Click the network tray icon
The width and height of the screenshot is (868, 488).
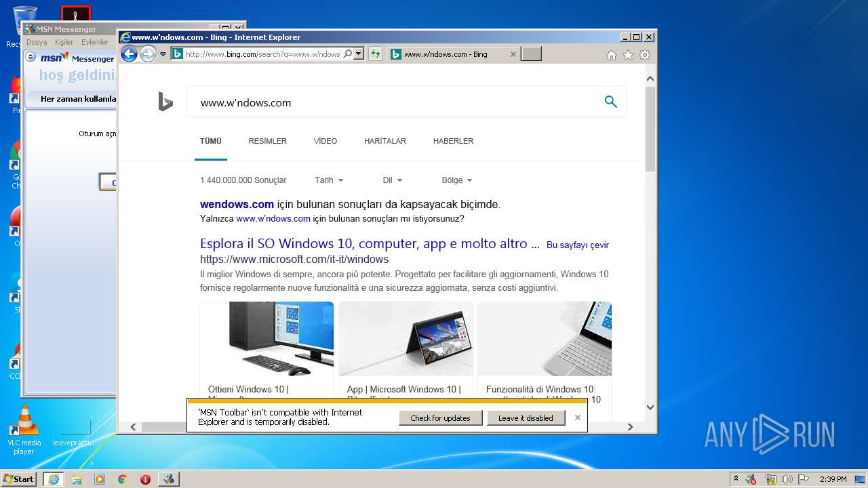(x=770, y=479)
